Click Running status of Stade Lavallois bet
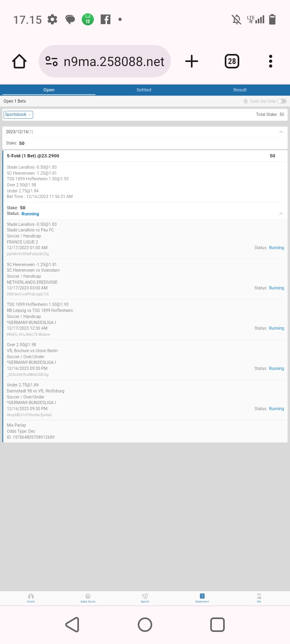Screen dimensions: 290x644 click(x=276, y=248)
